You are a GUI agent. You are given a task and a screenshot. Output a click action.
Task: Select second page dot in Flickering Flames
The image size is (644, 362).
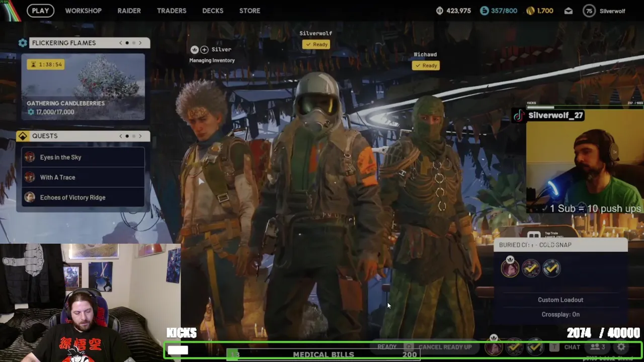[133, 43]
